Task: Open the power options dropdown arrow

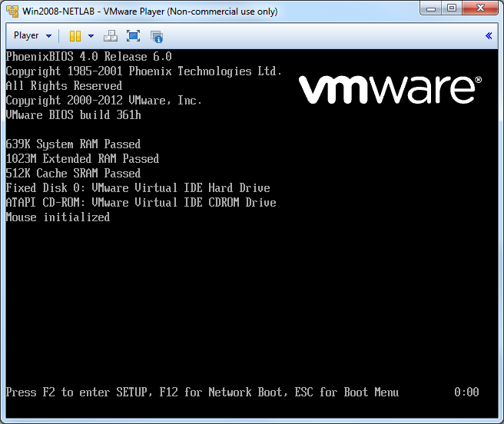Action: point(91,35)
